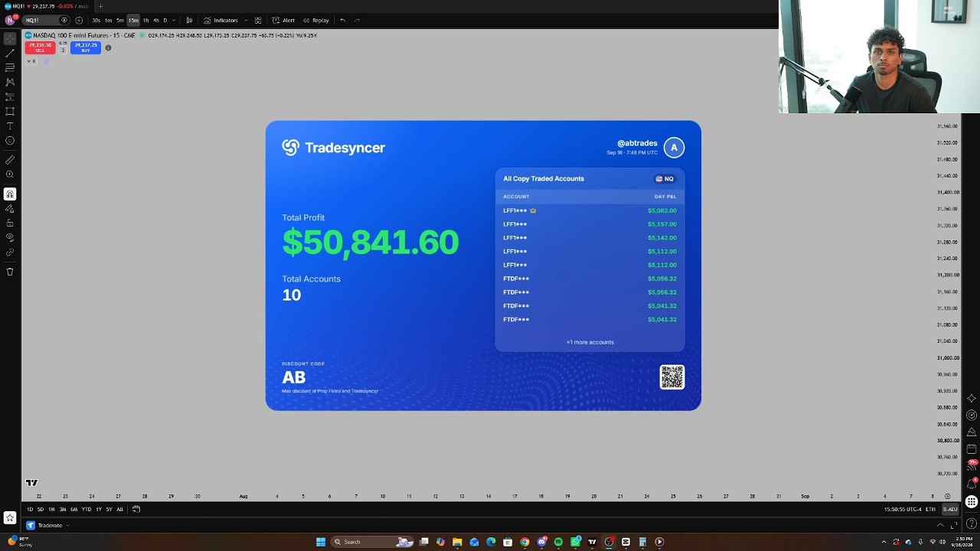
Task: Open the go to date calendar icon
Action: (x=136, y=509)
